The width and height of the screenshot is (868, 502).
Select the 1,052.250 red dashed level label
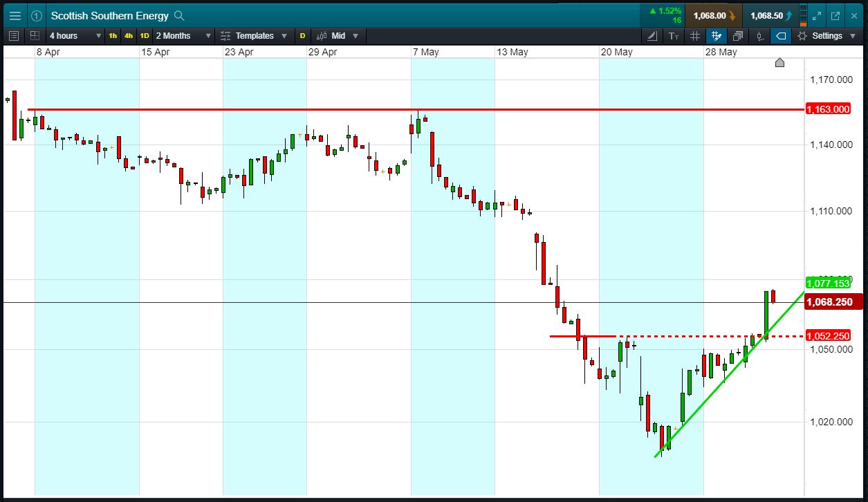[829, 336]
